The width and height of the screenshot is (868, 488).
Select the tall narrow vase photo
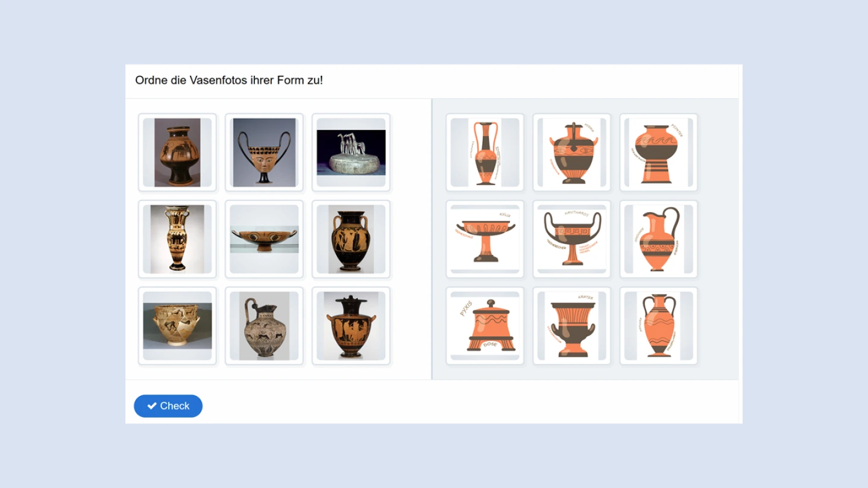pyautogui.click(x=178, y=239)
